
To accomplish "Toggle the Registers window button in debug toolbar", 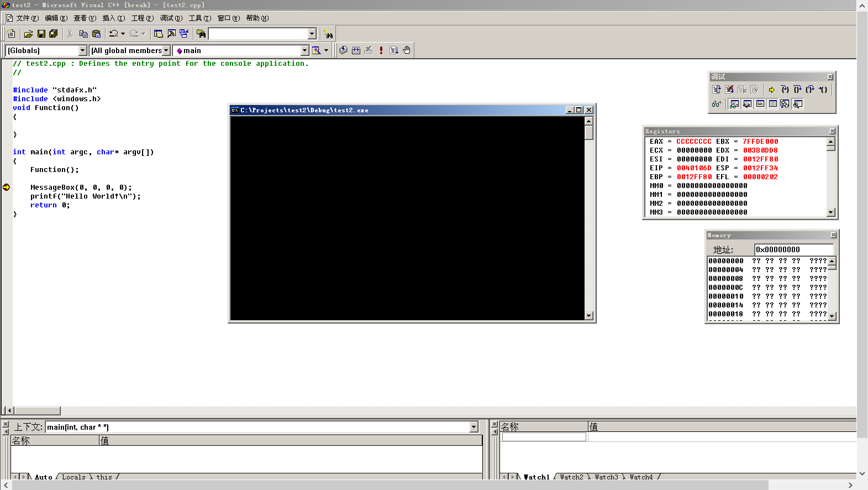I will point(760,103).
